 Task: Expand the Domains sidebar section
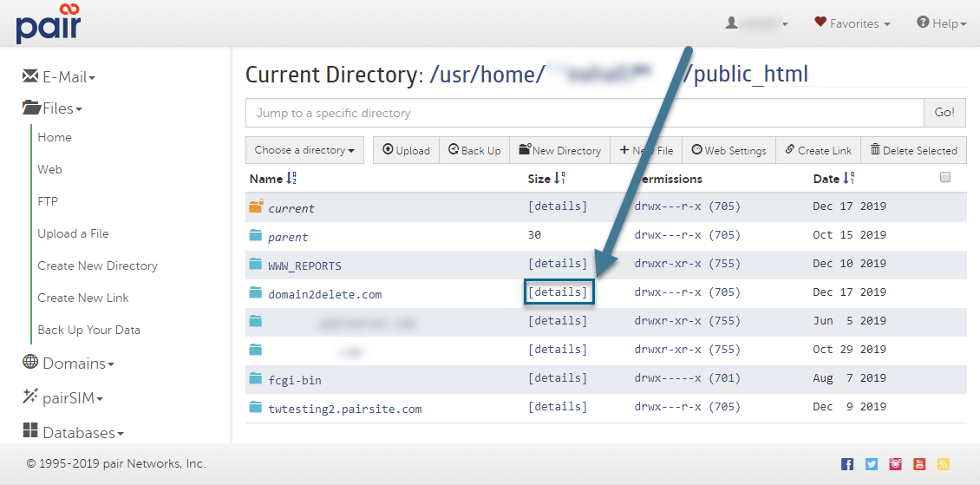click(x=69, y=364)
